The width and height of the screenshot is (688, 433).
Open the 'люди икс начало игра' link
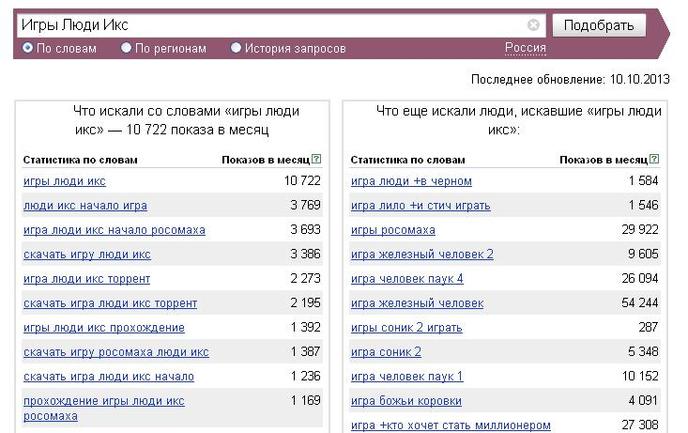coord(85,205)
